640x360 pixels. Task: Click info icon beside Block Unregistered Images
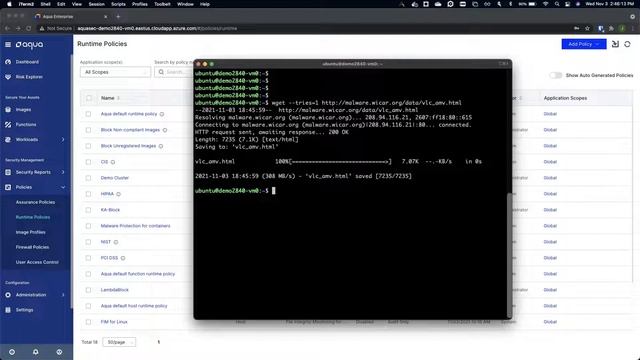(x=161, y=146)
